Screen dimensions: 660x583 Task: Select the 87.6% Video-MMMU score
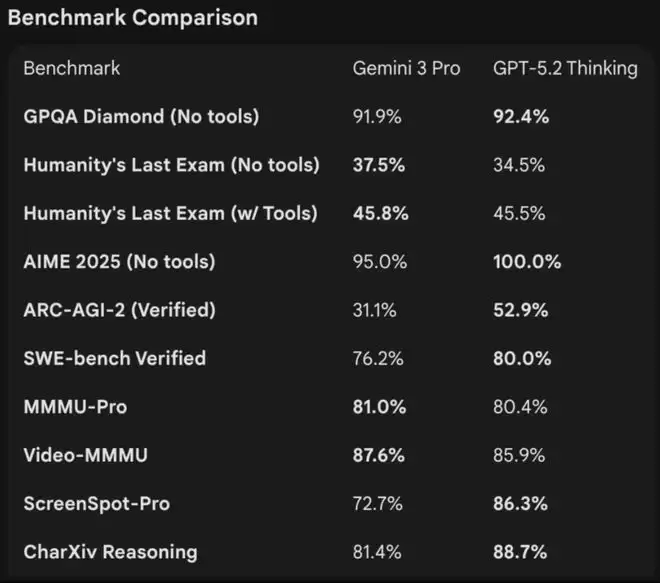(379, 455)
